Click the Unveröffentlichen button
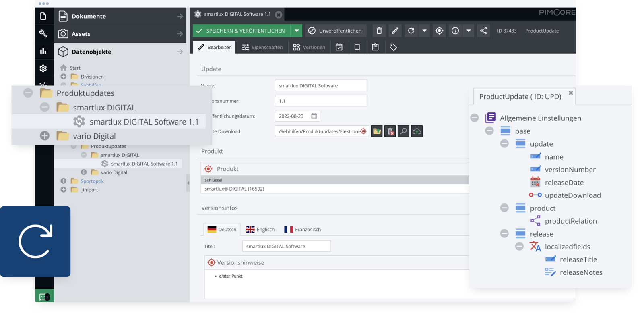Image resolution: width=644 pixels, height=328 pixels. 335,31
